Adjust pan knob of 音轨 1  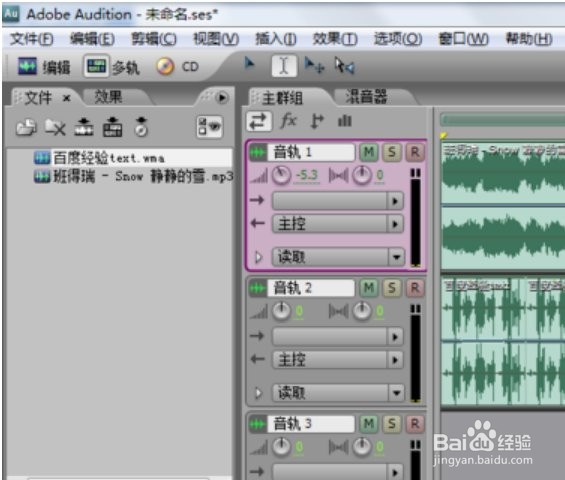(x=362, y=175)
